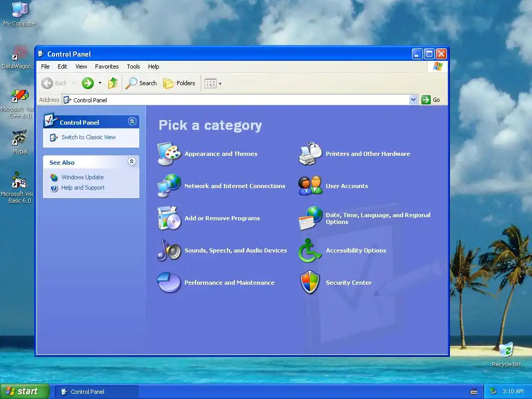
Task: Open the File menu
Action: click(x=45, y=66)
